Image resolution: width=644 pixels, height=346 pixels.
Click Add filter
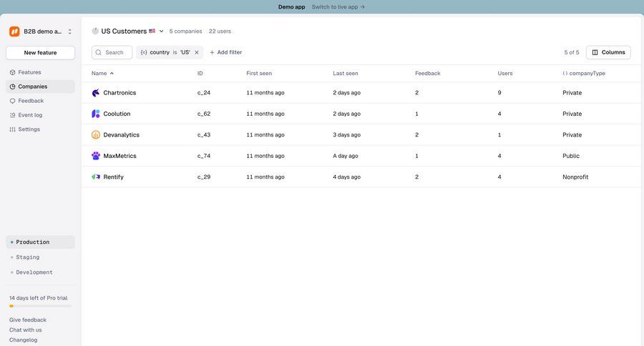(225, 52)
